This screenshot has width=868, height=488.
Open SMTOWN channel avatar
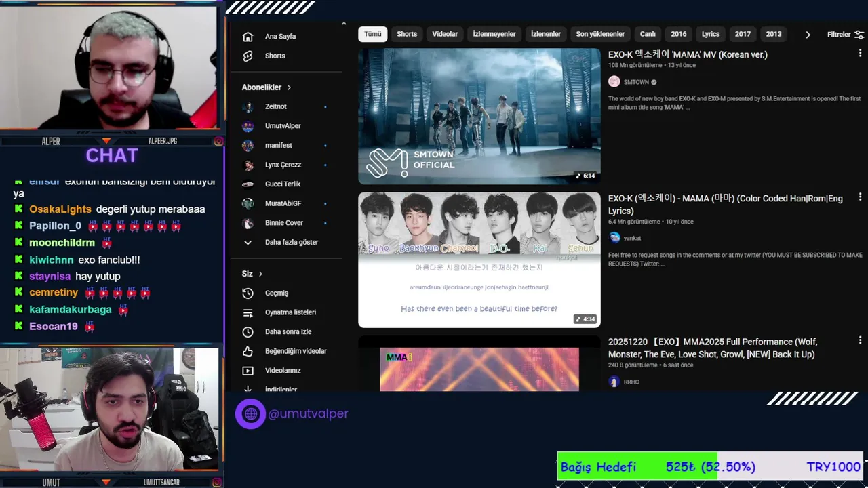(x=614, y=82)
